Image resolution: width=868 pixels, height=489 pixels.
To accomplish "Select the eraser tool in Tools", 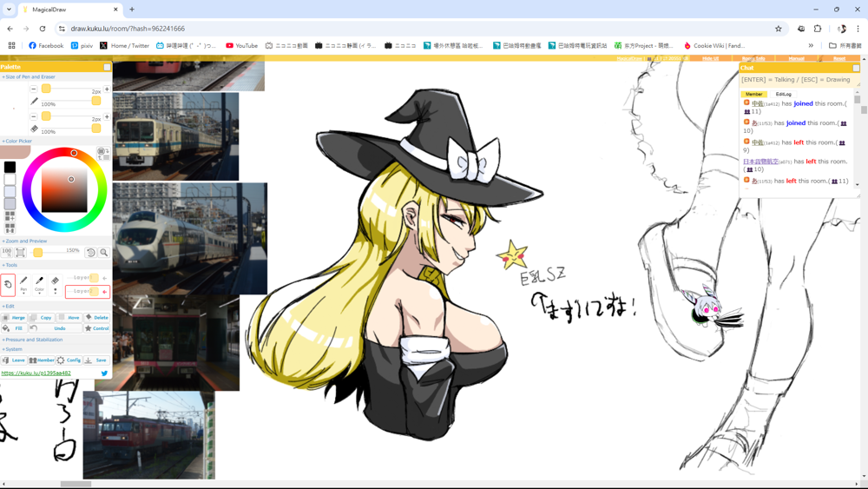I will [55, 284].
